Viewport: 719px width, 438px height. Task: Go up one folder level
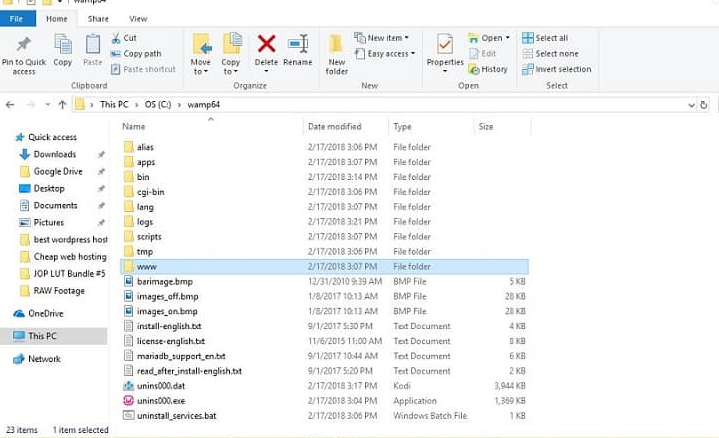point(62,105)
